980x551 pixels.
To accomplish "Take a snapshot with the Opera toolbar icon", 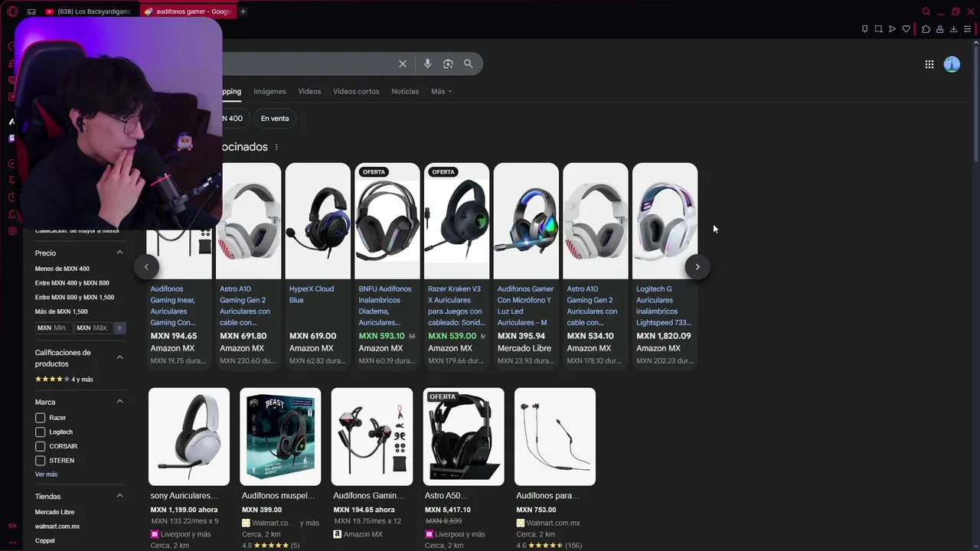I will coord(879,29).
